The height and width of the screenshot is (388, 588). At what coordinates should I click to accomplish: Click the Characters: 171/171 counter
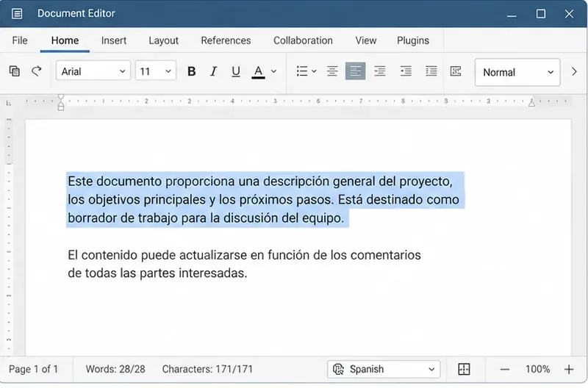pos(207,369)
